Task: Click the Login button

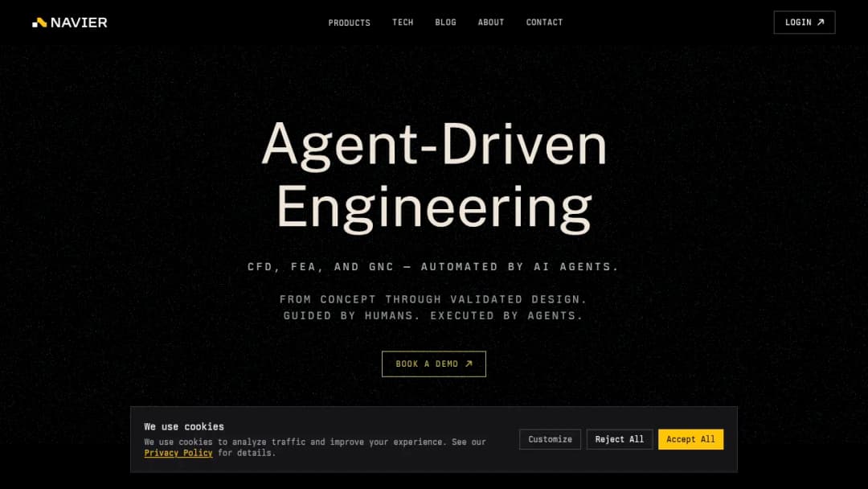Action: click(x=805, y=23)
